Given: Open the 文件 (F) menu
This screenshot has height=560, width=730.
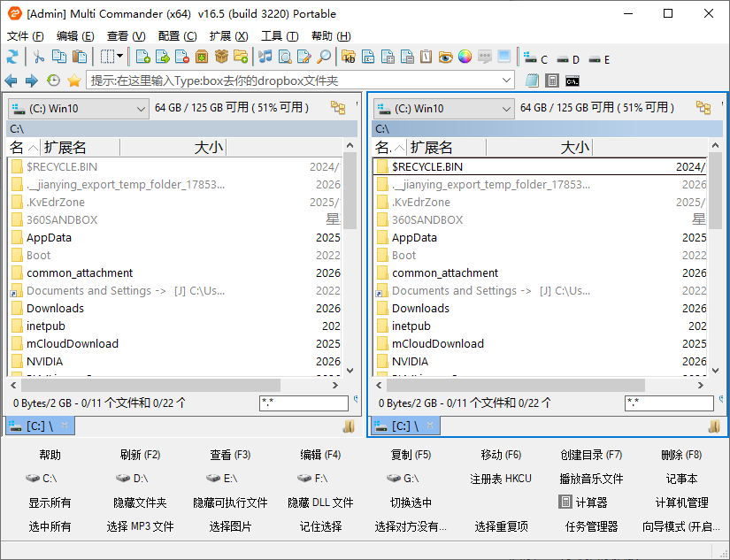Looking at the screenshot, I should click(25, 36).
